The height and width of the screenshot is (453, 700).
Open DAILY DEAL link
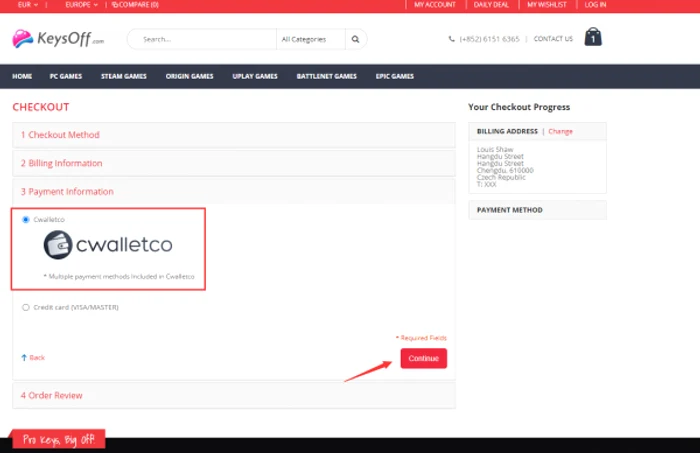point(491,5)
